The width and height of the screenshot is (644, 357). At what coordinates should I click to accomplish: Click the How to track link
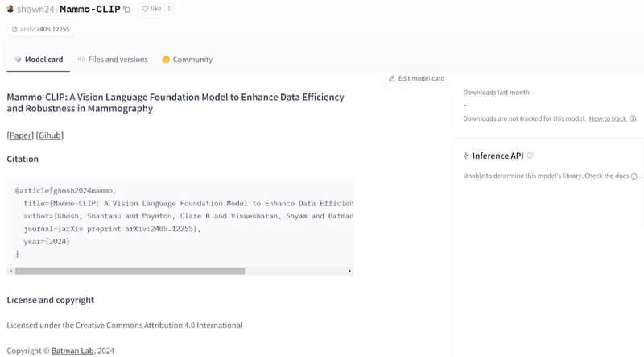pyautogui.click(x=607, y=118)
